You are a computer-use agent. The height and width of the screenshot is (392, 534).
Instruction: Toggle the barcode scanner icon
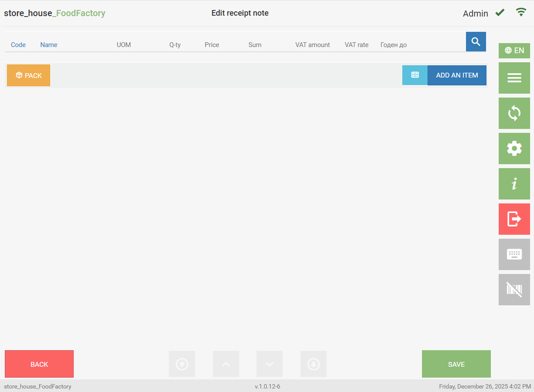tap(514, 290)
